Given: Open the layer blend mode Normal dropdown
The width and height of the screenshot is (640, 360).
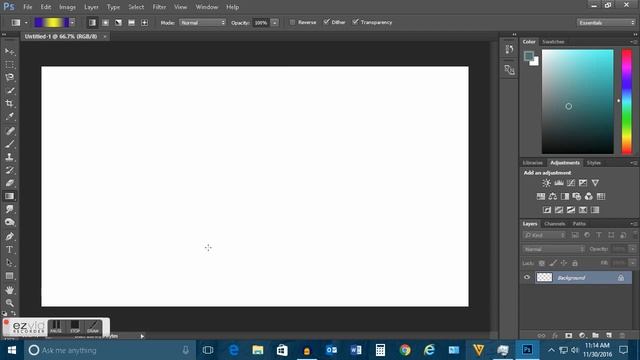Looking at the screenshot, I should pos(553,249).
